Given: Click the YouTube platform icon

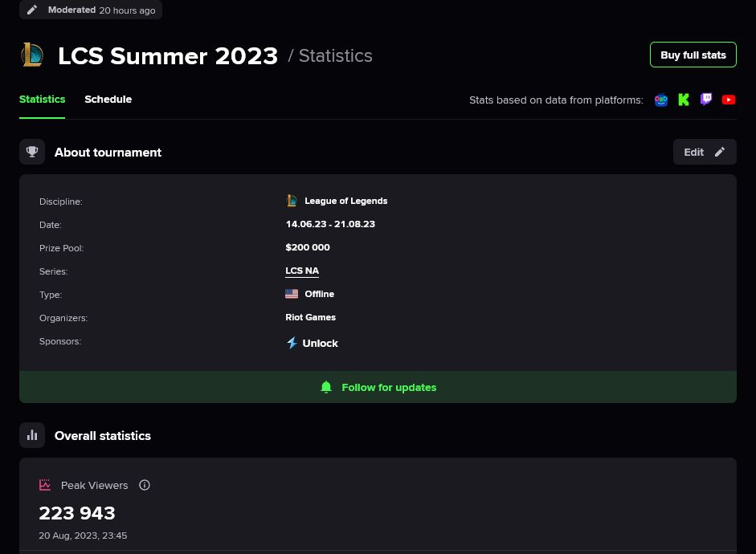Looking at the screenshot, I should (x=728, y=100).
